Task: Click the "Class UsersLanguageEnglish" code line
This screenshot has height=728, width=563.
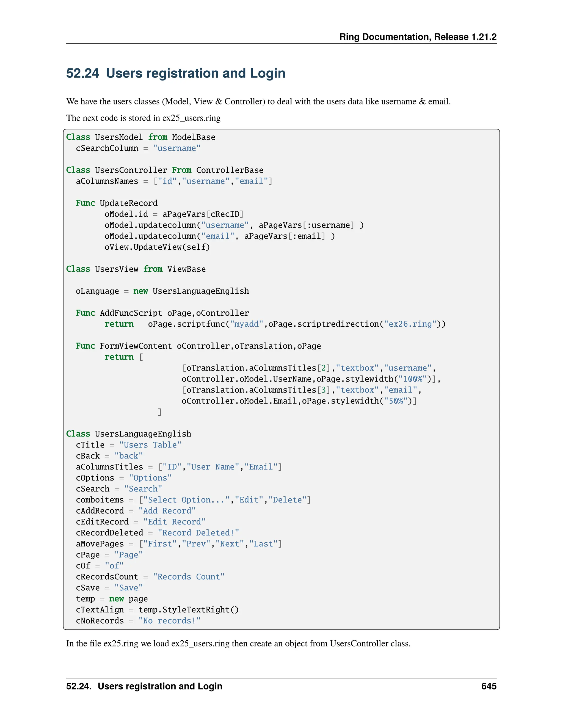Action: tap(128, 434)
